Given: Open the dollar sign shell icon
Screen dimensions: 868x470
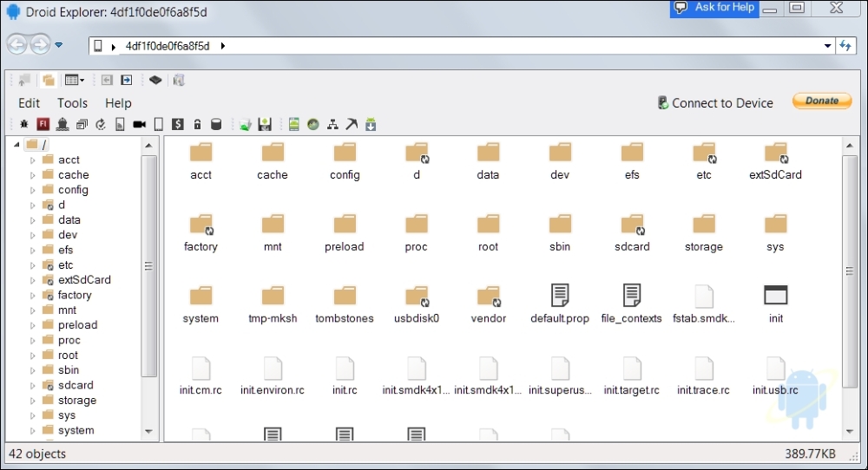Looking at the screenshot, I should (178, 124).
